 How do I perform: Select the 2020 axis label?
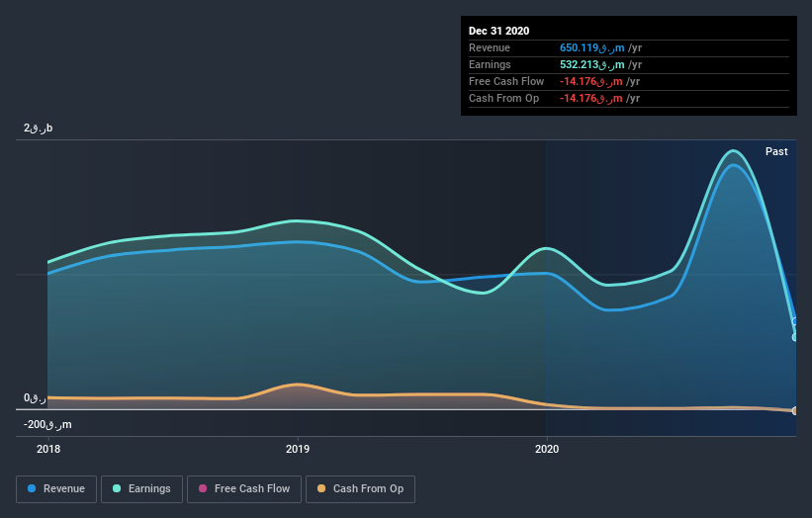(547, 449)
